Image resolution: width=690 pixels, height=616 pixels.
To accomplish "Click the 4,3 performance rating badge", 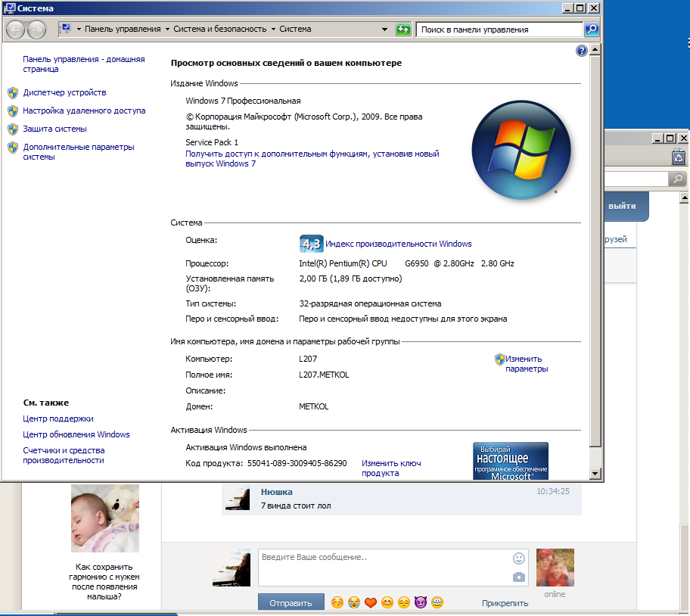I will click(x=311, y=244).
